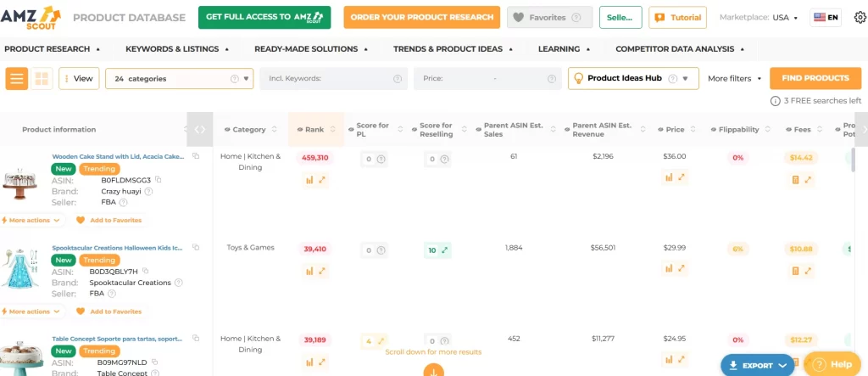Screen dimensions: 868x376
Task: Toggle visibility of Parent ASIN Est. Revenue
Action: click(567, 129)
